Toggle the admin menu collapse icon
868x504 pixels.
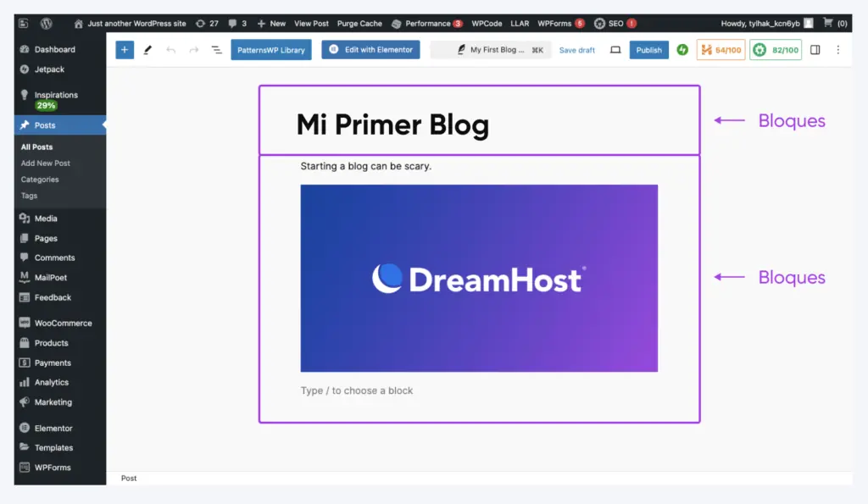tap(23, 23)
